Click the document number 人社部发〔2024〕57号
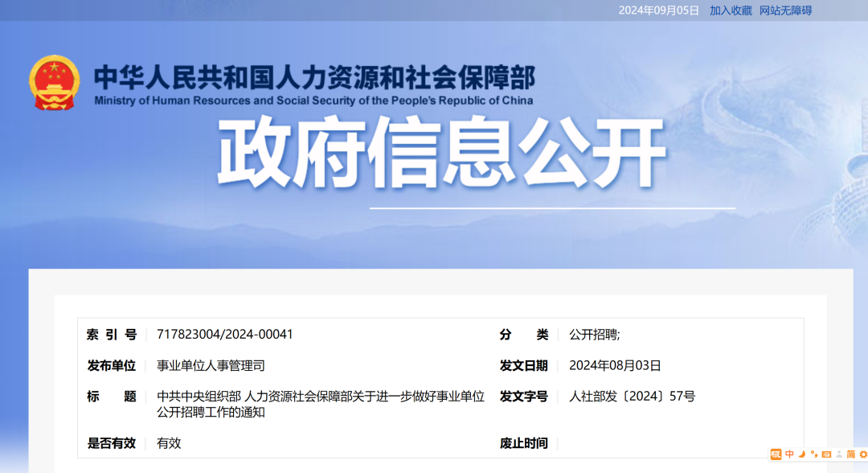The image size is (868, 473). tap(632, 396)
